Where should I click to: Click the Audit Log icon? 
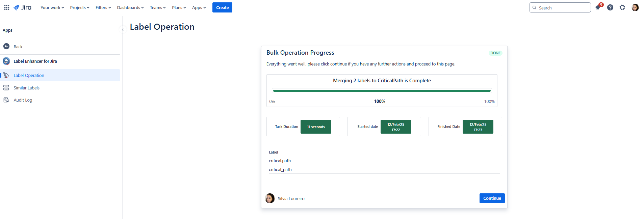pos(6,100)
